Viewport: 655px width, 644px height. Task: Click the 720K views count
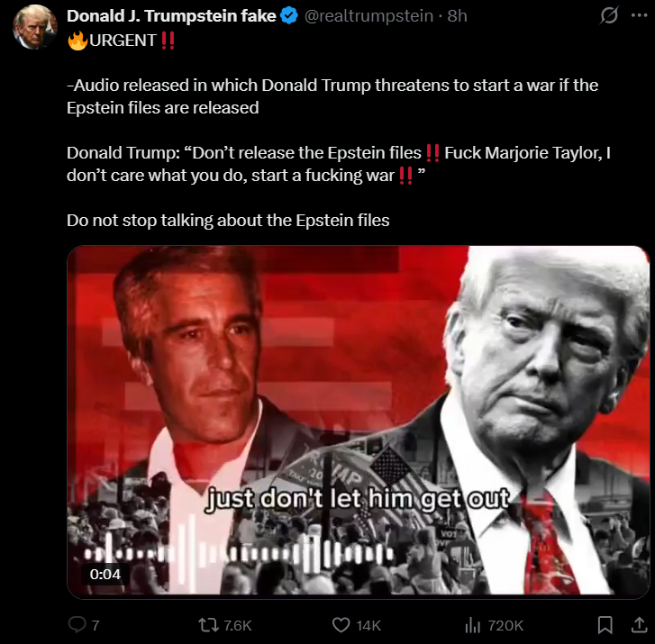click(505, 626)
